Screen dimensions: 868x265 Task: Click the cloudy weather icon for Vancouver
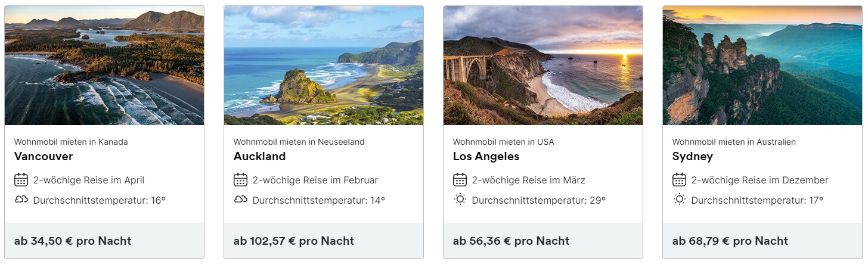[x=21, y=199]
